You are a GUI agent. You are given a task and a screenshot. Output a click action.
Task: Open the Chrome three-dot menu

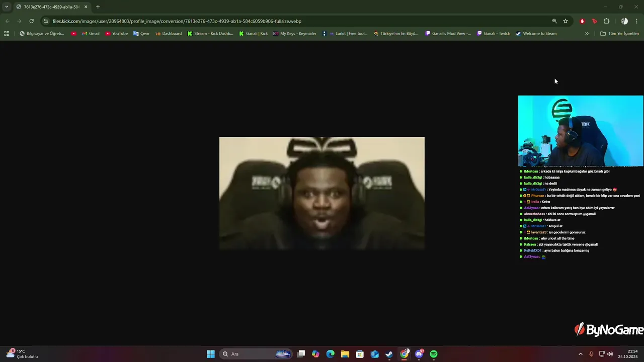click(x=636, y=21)
